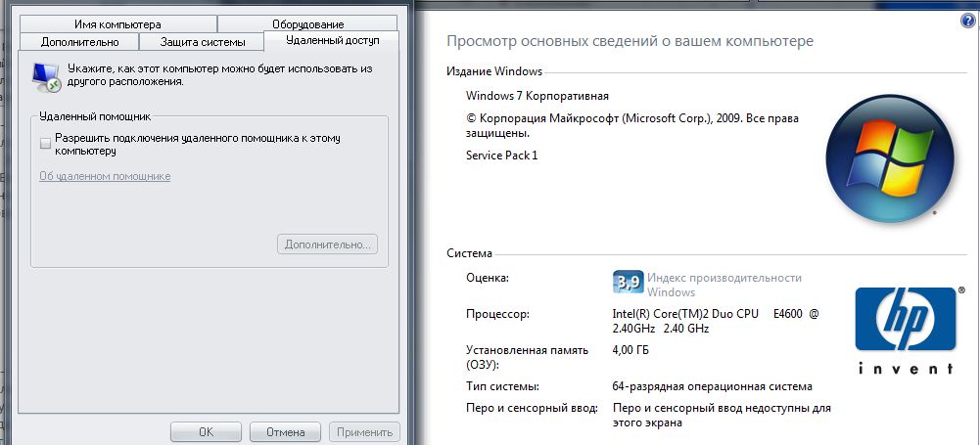Viewport: 980px width, 445px height.
Task: Open the Об удаленном помощнике link
Action: [105, 176]
